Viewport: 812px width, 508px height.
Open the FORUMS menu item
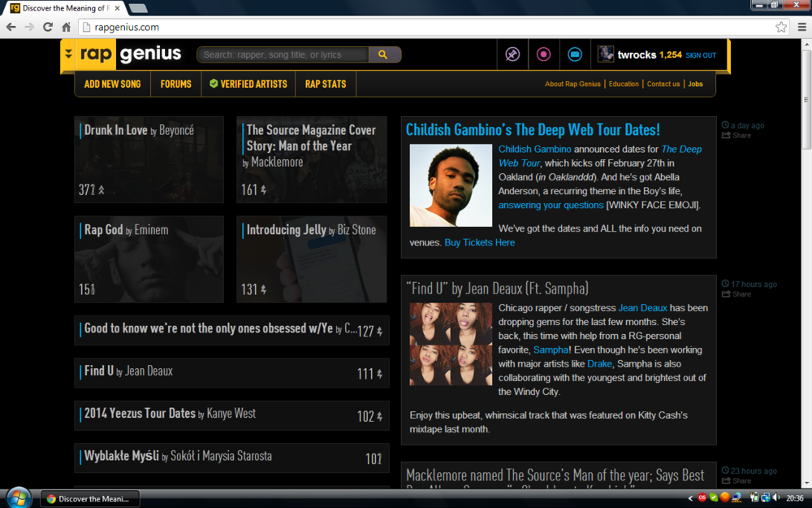pyautogui.click(x=175, y=84)
